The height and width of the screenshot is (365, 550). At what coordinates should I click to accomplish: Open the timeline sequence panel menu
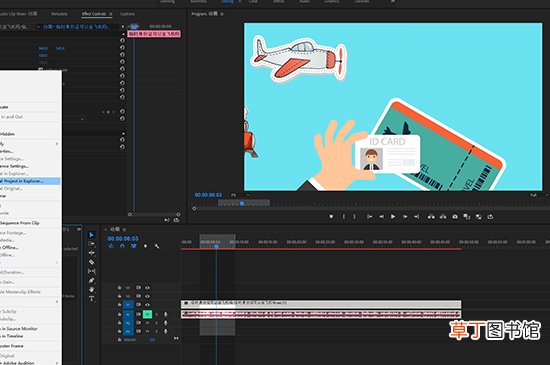tap(124, 229)
